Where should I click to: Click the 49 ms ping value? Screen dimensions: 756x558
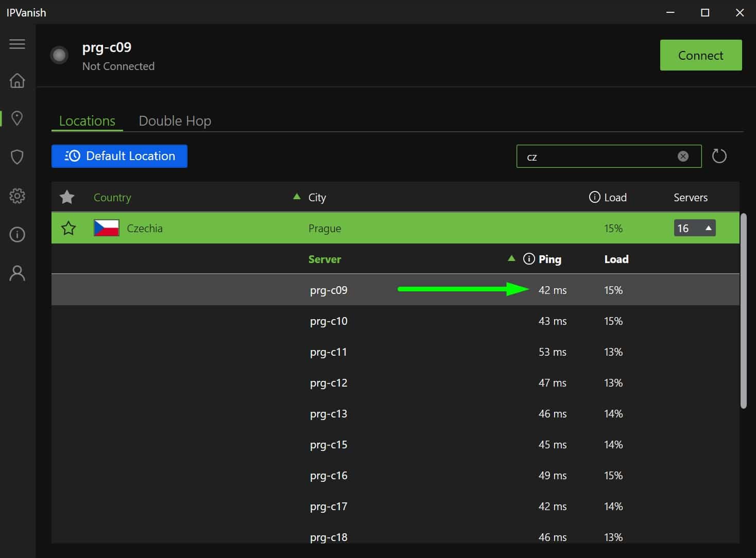coord(552,476)
